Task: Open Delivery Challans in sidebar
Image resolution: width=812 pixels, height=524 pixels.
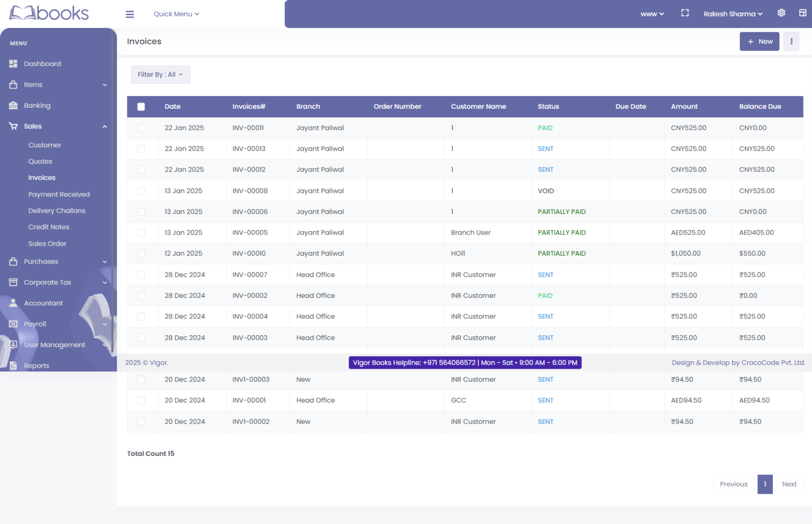Action: coord(57,211)
